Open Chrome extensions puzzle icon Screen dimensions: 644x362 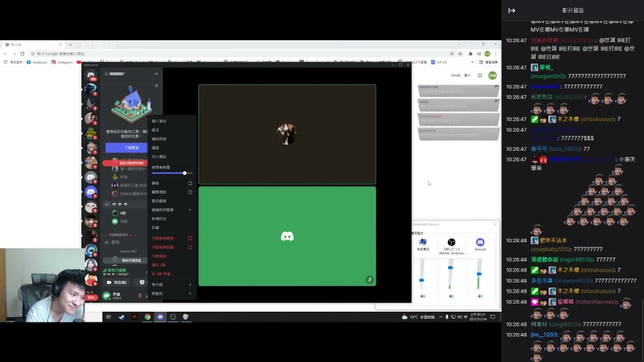470,54
